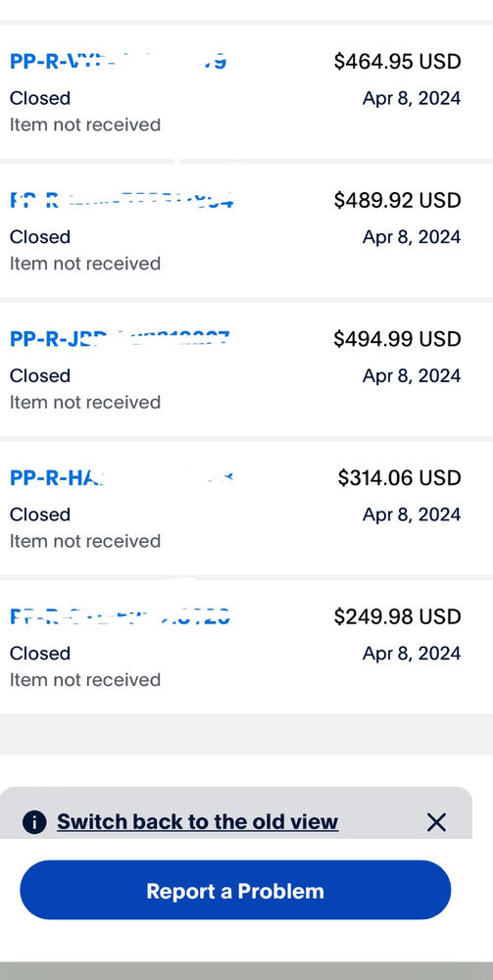Click Closed status on the $314.06 case
Screen dimensions: 493x980
pyautogui.click(x=40, y=514)
